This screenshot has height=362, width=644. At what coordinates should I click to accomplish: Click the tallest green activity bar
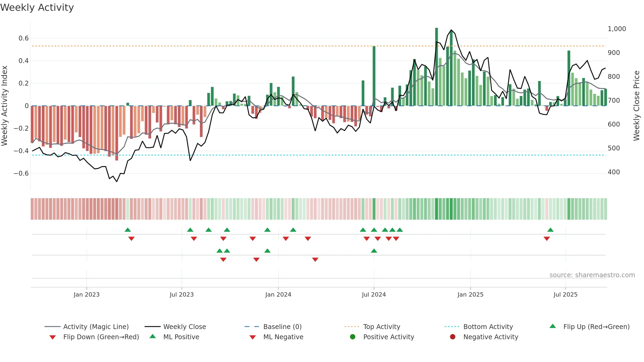[437, 67]
